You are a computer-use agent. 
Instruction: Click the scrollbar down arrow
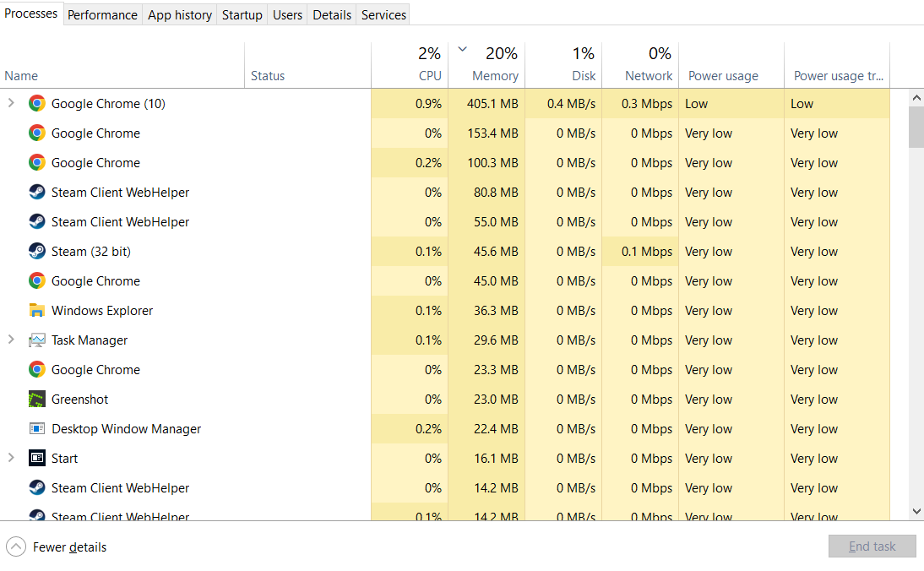tap(916, 512)
